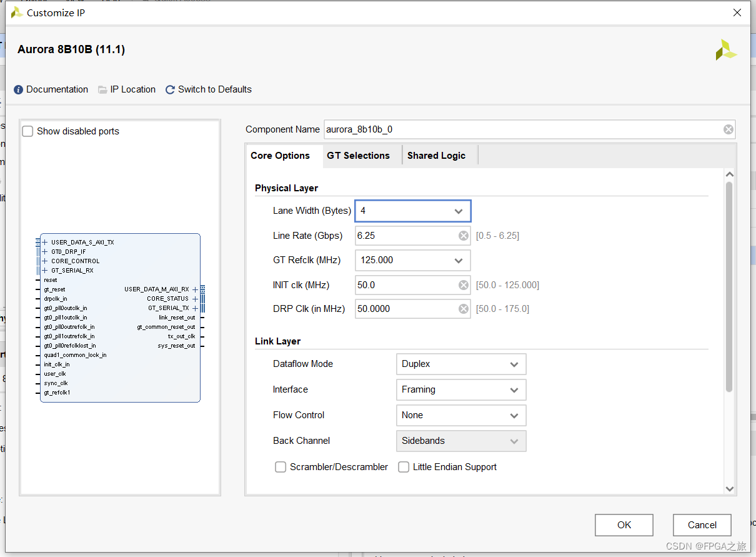
Task: Clear the INIT clk value
Action: [x=464, y=285]
